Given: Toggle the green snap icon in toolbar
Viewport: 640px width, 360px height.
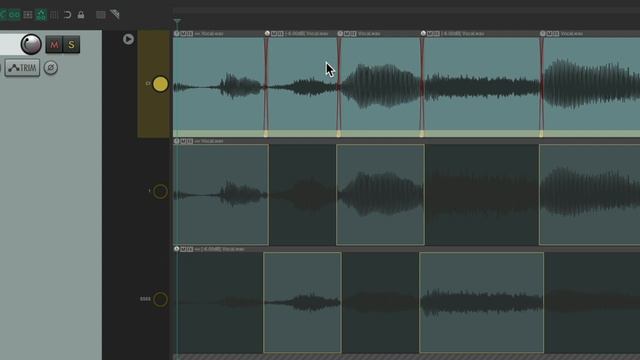Looking at the screenshot, I should click(41, 15).
